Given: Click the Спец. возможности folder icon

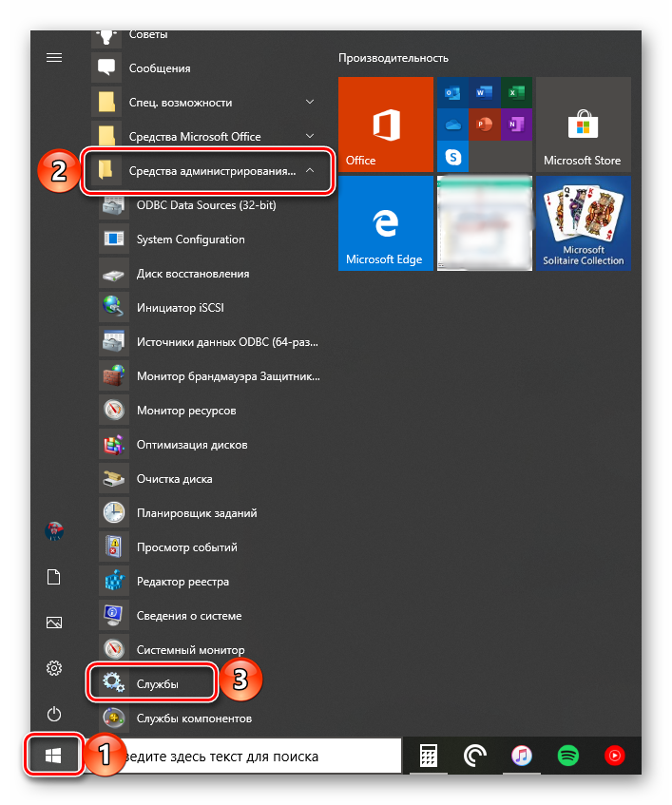Looking at the screenshot, I should pyautogui.click(x=106, y=102).
